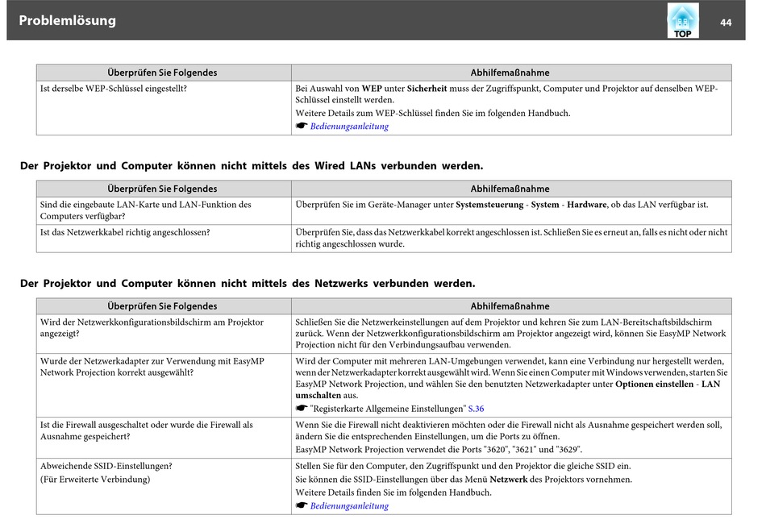Click pointing-hand icon in the WEP-Schlüssel row
The width and height of the screenshot is (766, 532).
point(302,126)
